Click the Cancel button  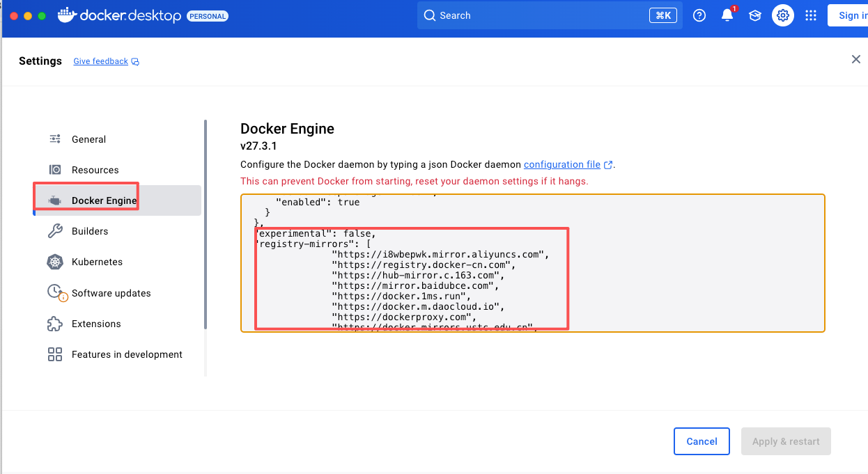702,441
